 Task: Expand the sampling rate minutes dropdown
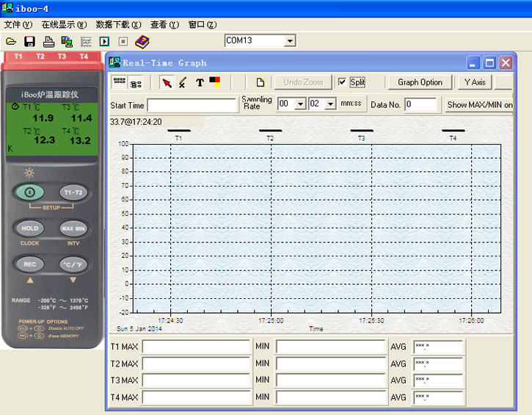(299, 104)
